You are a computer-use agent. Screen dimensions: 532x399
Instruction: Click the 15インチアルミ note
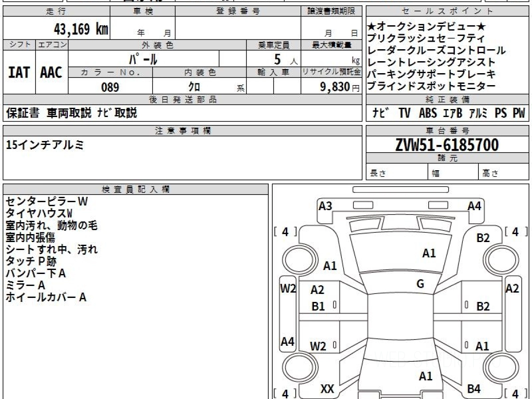click(44, 145)
